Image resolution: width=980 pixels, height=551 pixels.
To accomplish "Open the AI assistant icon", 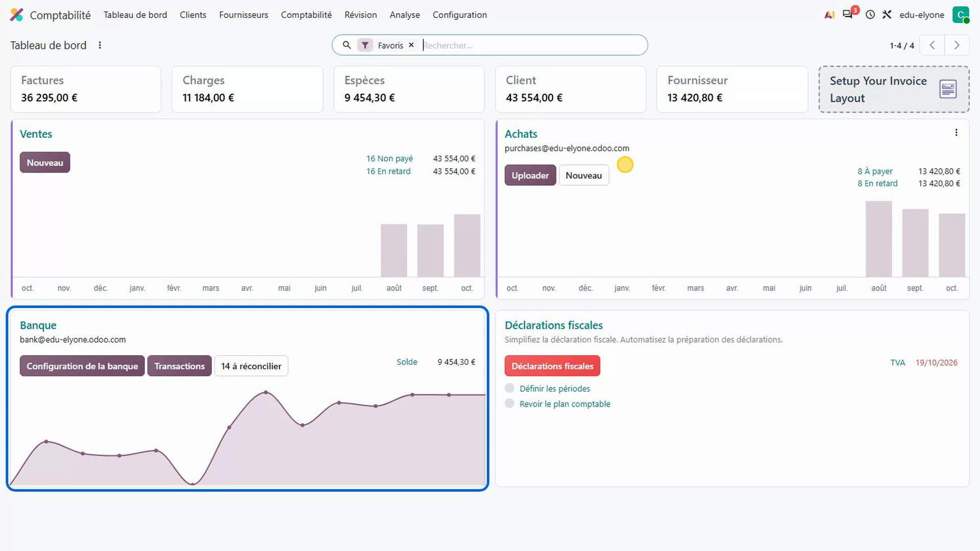I will coord(829,15).
